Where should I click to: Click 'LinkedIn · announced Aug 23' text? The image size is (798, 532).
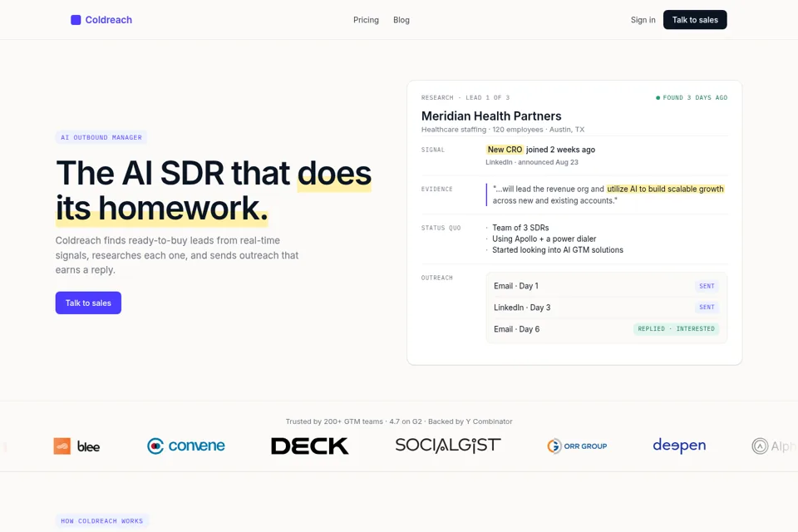click(x=532, y=162)
